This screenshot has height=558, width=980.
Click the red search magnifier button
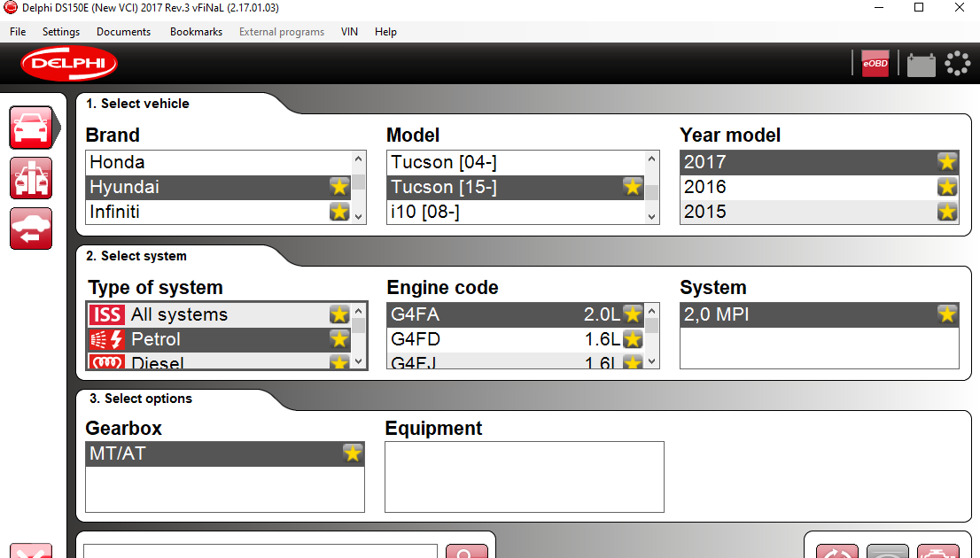tap(466, 551)
